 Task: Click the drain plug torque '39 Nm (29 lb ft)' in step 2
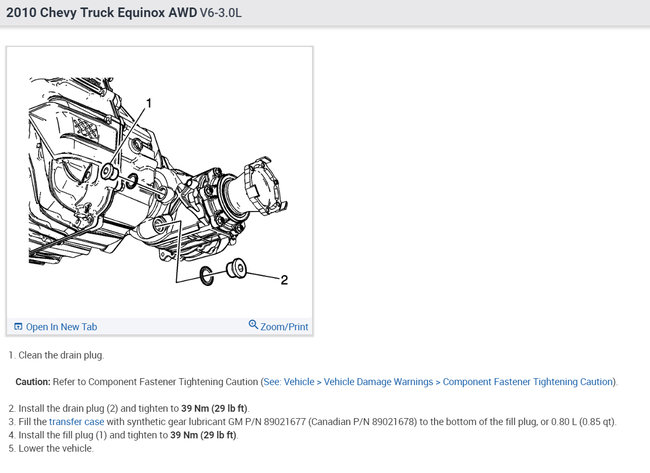214,408
